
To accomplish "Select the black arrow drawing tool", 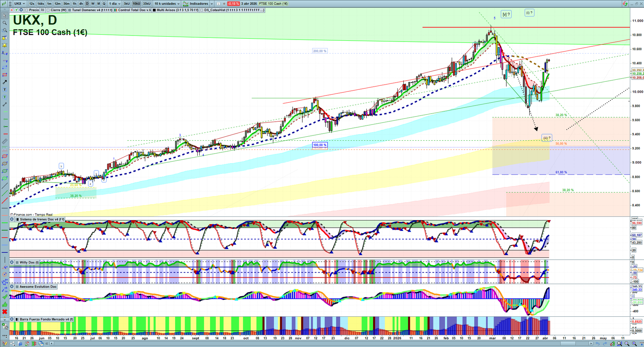I will (4, 82).
